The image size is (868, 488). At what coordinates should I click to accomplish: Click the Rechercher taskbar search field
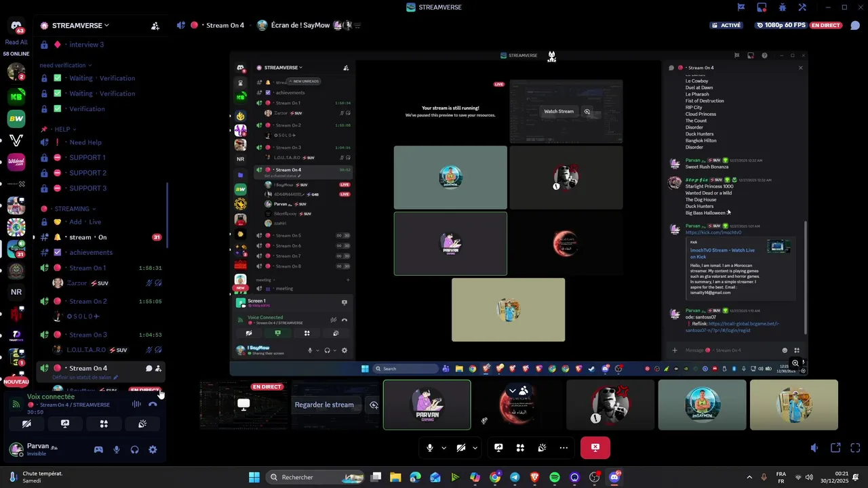[x=315, y=477]
